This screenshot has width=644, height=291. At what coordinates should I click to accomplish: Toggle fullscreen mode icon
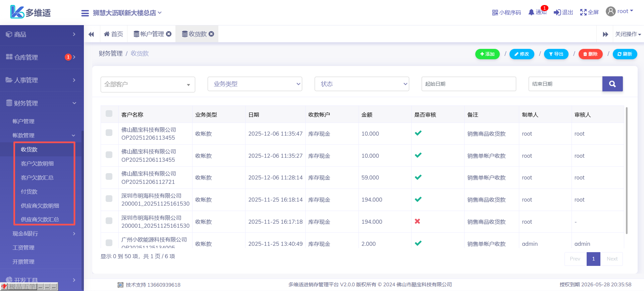click(x=583, y=12)
